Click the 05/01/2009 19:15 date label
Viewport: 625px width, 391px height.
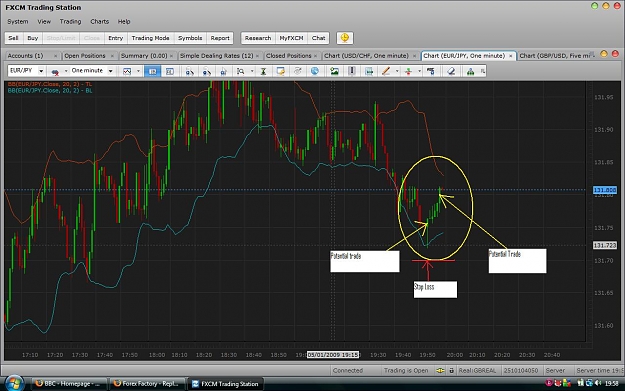coord(333,355)
